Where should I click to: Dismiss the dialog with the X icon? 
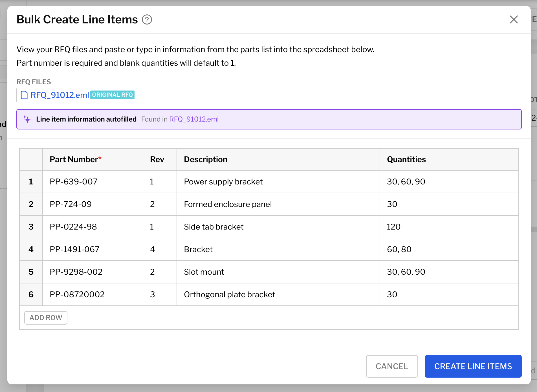click(x=514, y=19)
